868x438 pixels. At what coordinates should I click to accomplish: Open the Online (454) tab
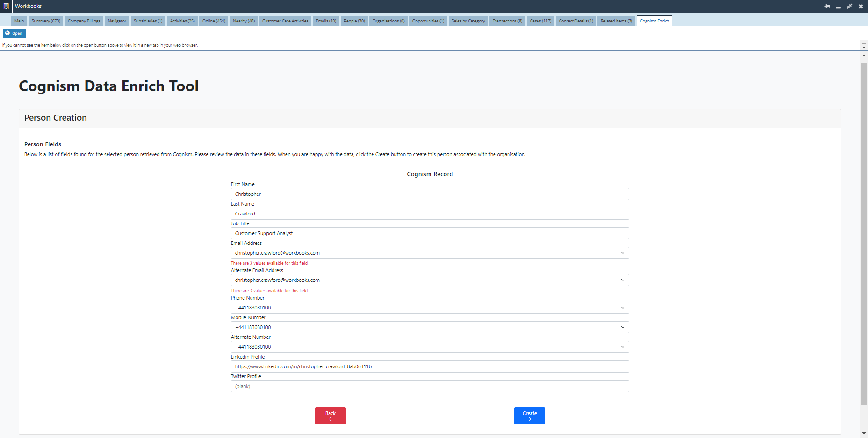tap(214, 21)
